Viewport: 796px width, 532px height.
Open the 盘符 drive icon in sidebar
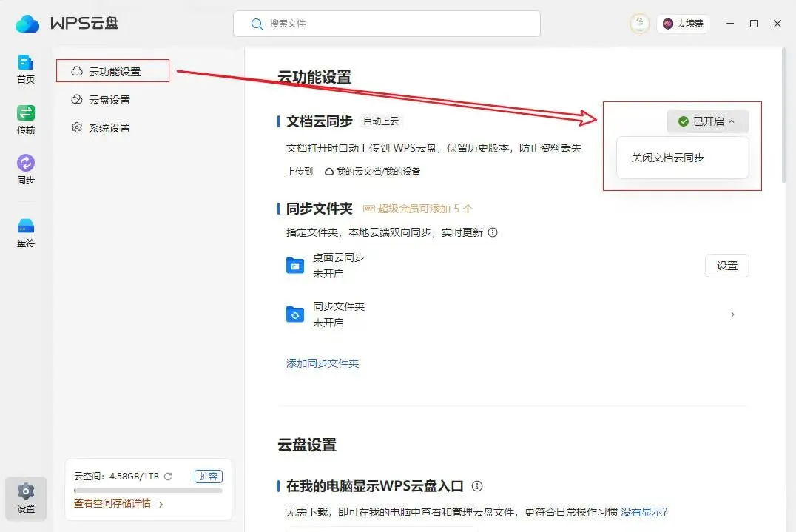point(26,226)
